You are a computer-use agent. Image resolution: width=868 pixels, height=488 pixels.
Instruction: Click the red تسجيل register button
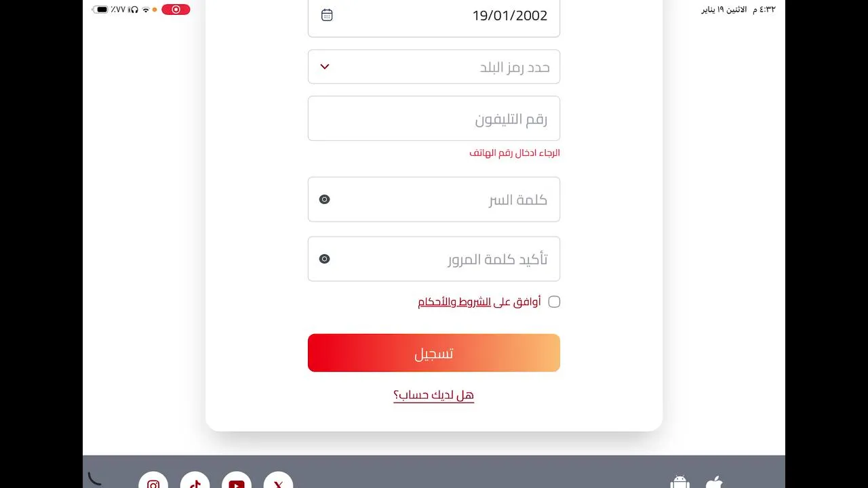pos(434,353)
